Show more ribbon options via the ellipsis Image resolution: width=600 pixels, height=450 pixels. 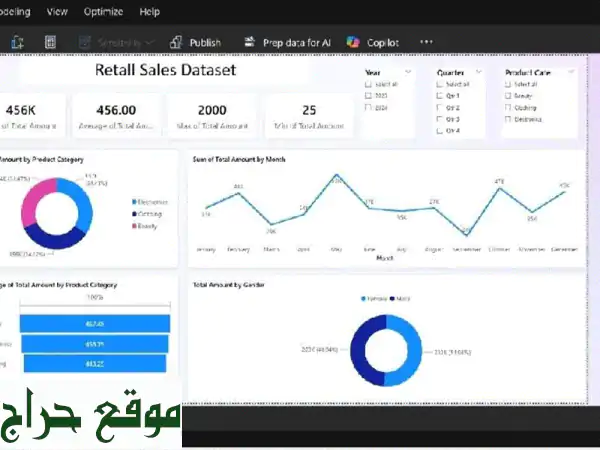(x=426, y=42)
